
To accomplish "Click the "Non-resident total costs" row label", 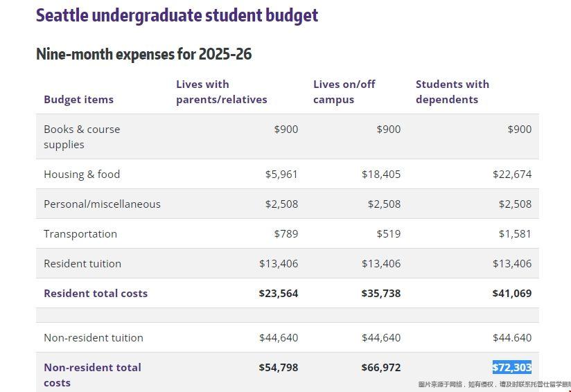I will coord(92,375).
